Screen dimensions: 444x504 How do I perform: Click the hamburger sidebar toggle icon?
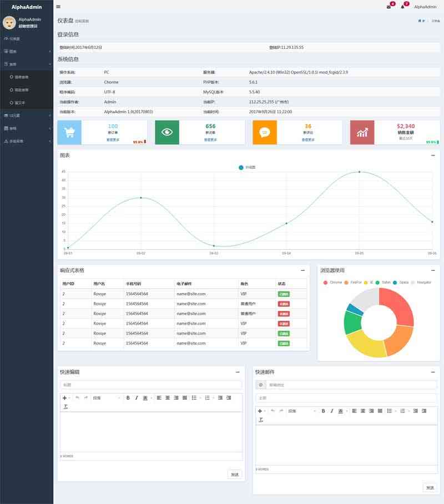pyautogui.click(x=58, y=7)
